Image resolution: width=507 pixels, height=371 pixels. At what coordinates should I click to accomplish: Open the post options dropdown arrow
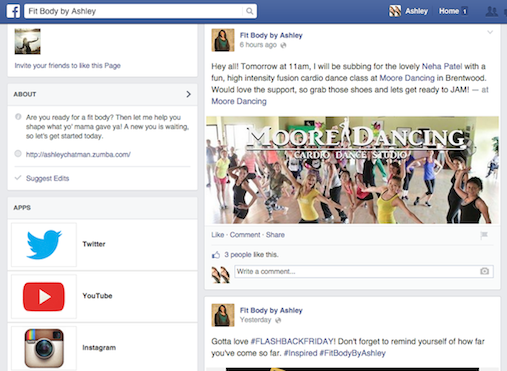click(x=490, y=32)
